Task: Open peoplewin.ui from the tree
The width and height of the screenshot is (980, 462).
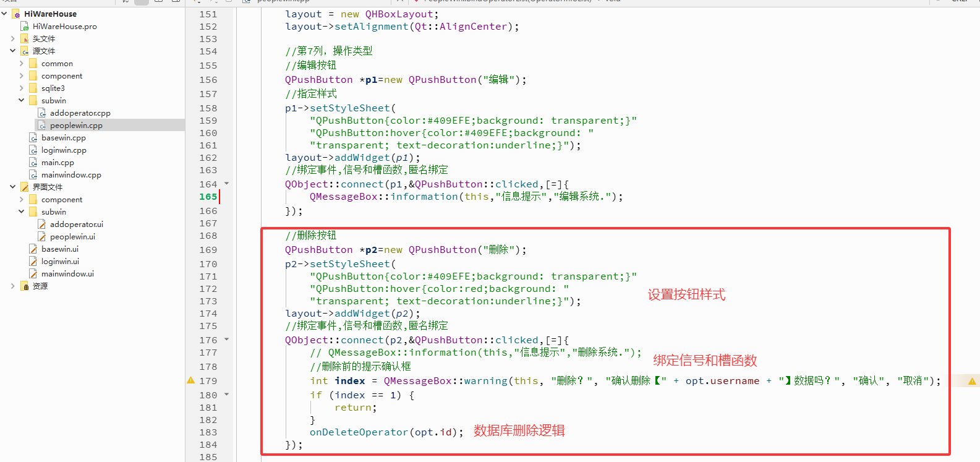Action: pyautogui.click(x=72, y=236)
